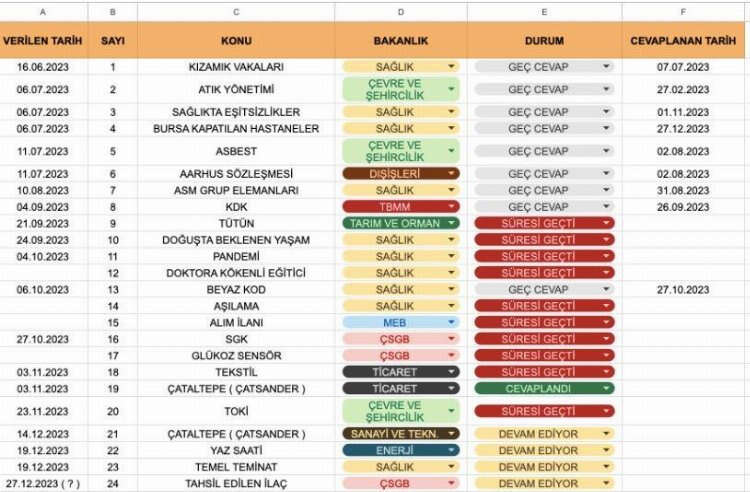
Task: Select the CEVAPLANAN TARİH header cell
Action: tap(685, 41)
